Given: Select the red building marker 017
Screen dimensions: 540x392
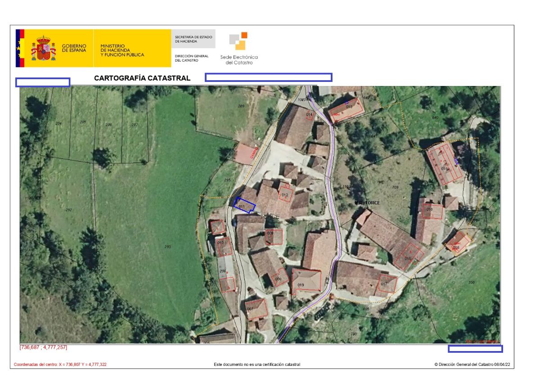Looking at the screenshot, I should point(387,284).
